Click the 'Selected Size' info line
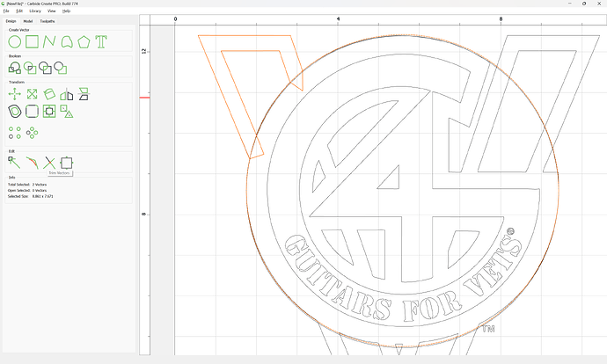The image size is (607, 364). coord(31,196)
